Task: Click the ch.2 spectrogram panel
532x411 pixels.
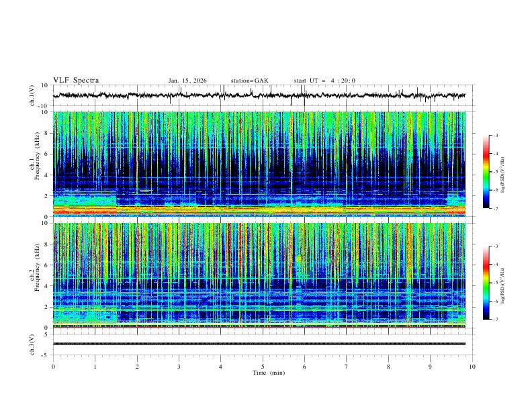Action: pos(259,275)
